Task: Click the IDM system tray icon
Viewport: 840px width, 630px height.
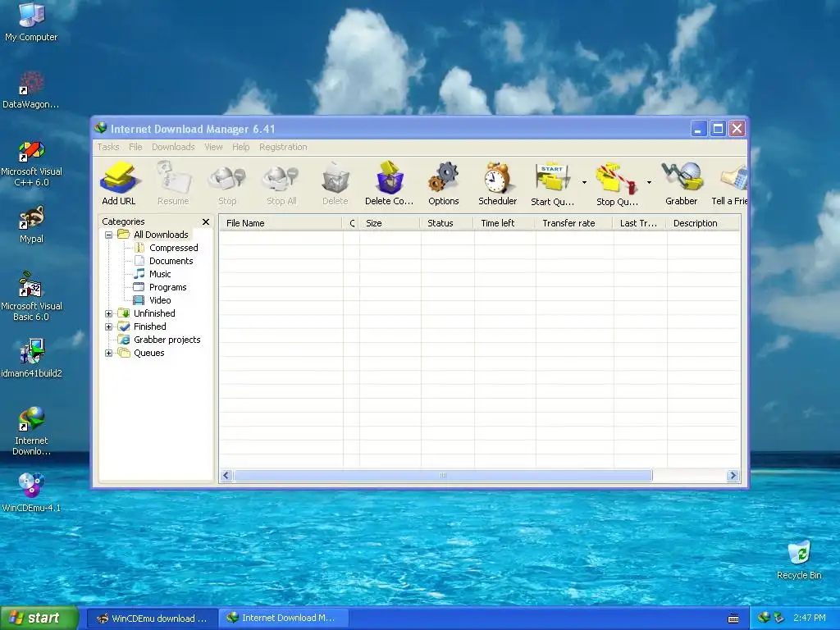Action: 764,618
